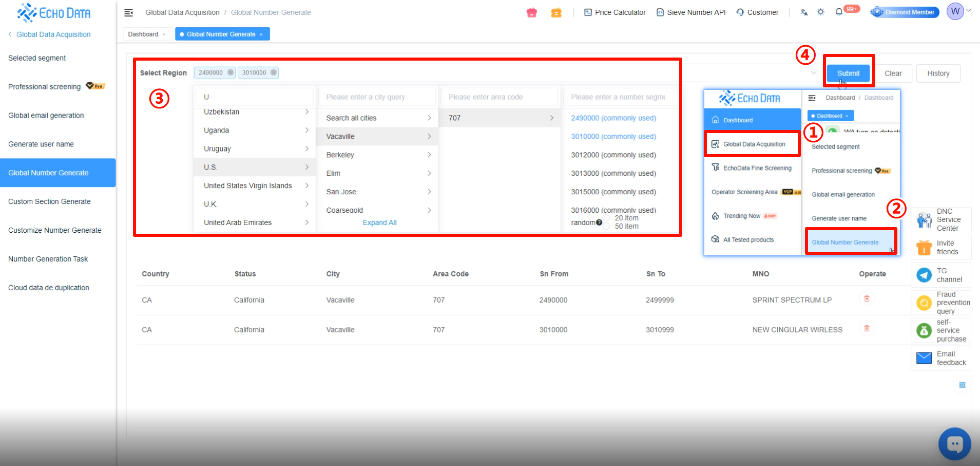Viewport: 980px width, 466px height.
Task: Switch to the Dashboard tab
Action: pyautogui.click(x=143, y=34)
